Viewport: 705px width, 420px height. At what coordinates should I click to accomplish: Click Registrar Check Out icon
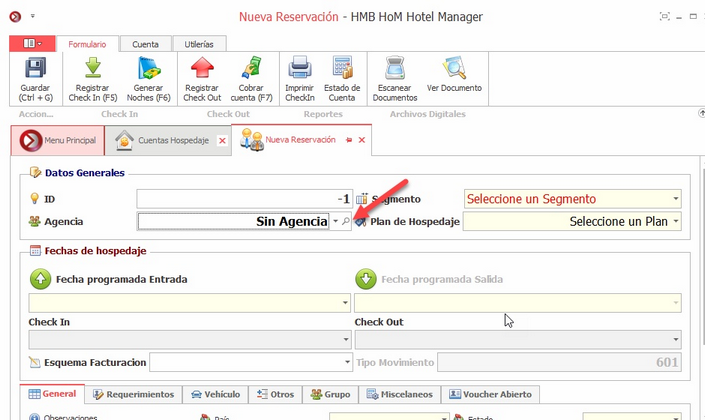pyautogui.click(x=202, y=69)
